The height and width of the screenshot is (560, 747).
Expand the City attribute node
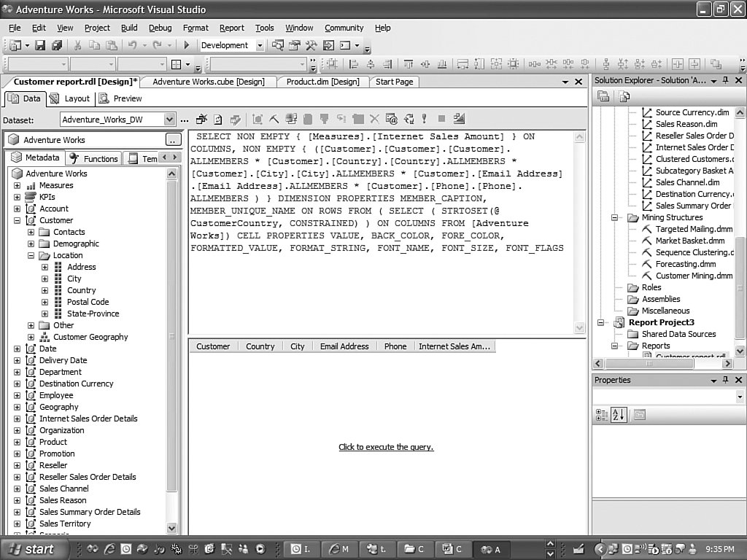(44, 279)
